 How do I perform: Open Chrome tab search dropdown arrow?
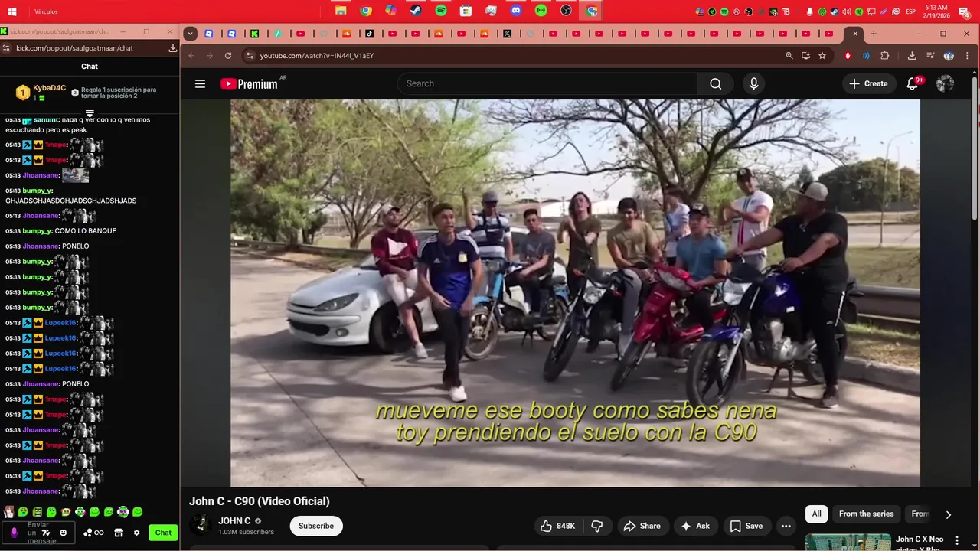click(191, 34)
